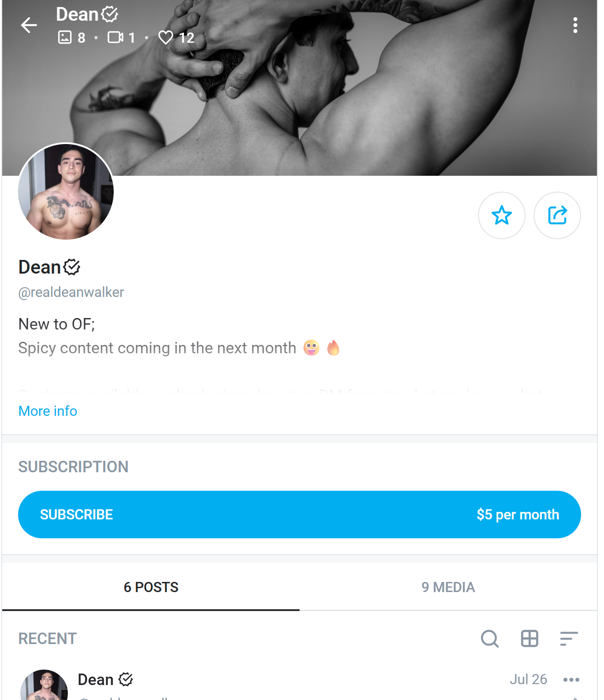Click the @realdeanwalker username handle
The image size is (604, 700).
71,292
